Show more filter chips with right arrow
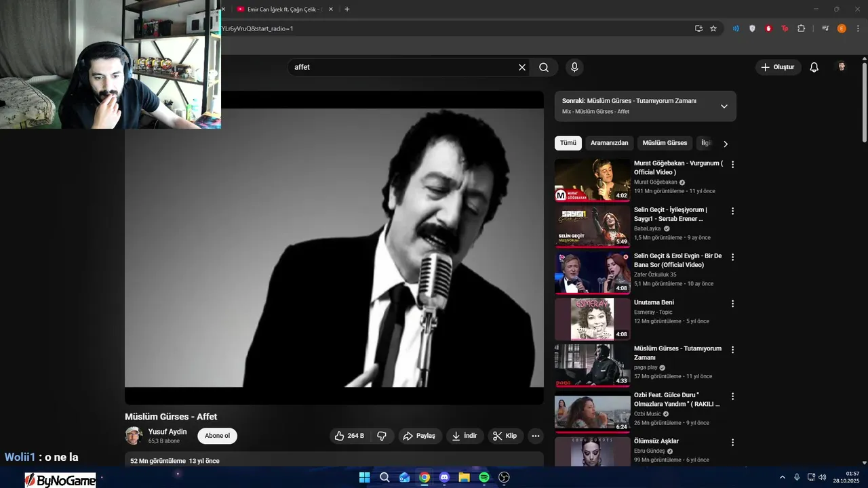This screenshot has width=868, height=488. click(726, 144)
